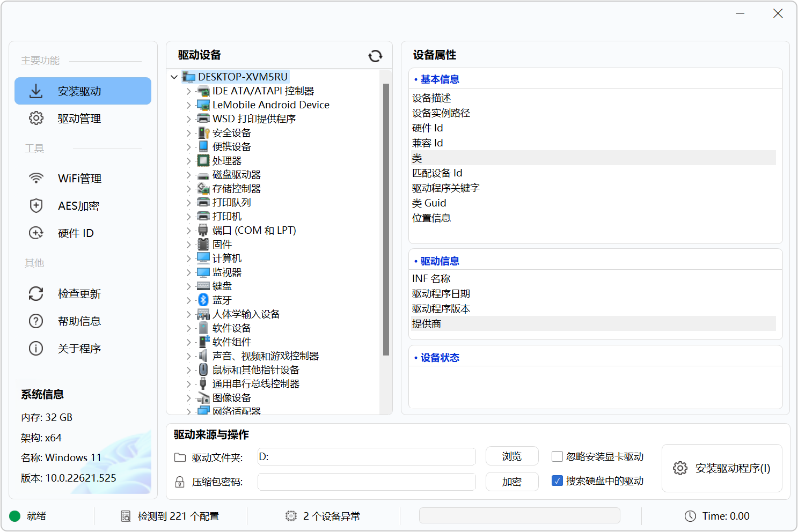
Task: Click the 驱动文件夹 path input field
Action: [367, 456]
